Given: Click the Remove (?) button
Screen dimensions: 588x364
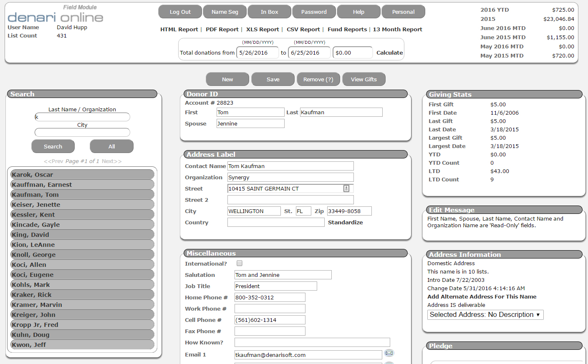Looking at the screenshot, I should (x=318, y=79).
